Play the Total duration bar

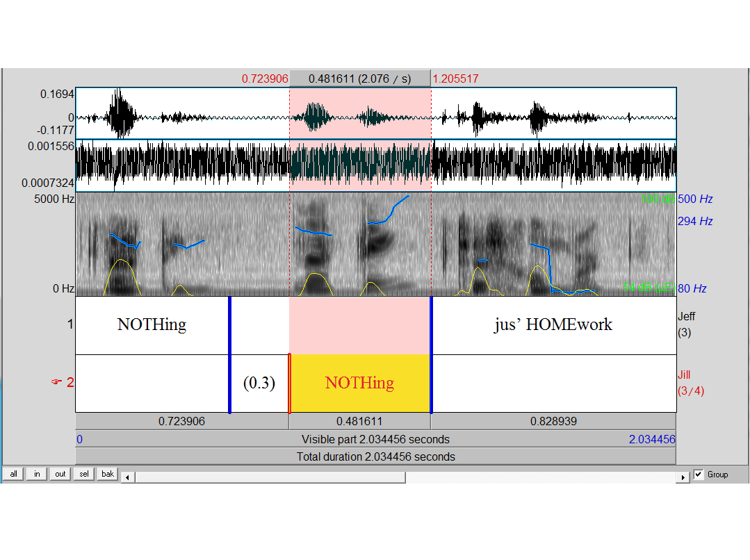pos(375,456)
